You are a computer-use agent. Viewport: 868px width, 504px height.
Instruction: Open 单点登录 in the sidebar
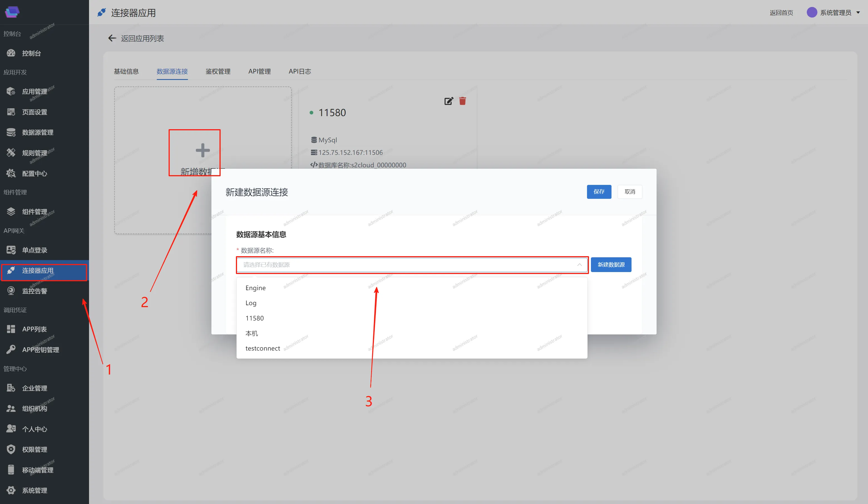pyautogui.click(x=34, y=250)
